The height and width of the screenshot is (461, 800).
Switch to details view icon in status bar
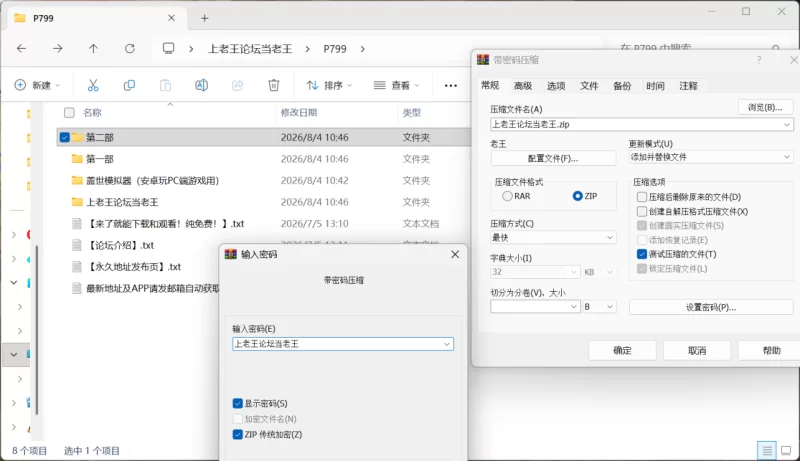coord(767,450)
